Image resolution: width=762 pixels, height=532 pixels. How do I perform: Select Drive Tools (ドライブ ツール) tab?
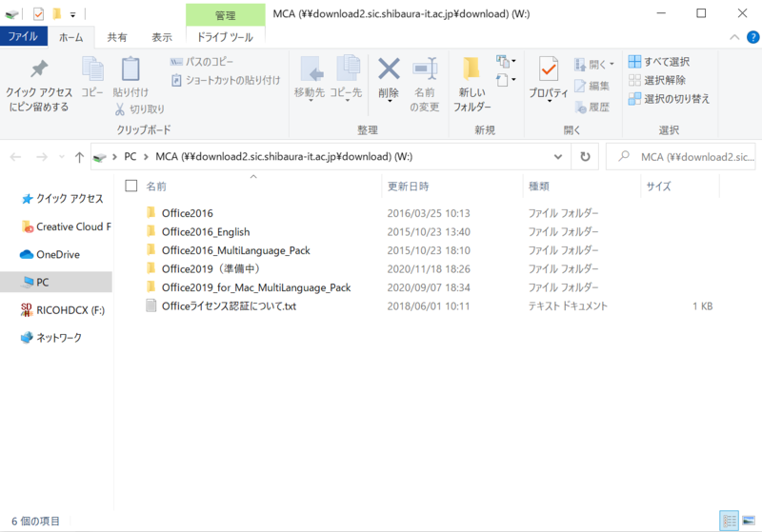pyautogui.click(x=225, y=37)
